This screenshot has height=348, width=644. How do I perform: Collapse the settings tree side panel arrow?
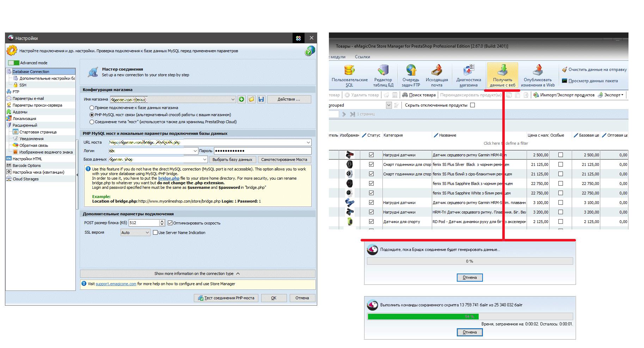(x=78, y=175)
